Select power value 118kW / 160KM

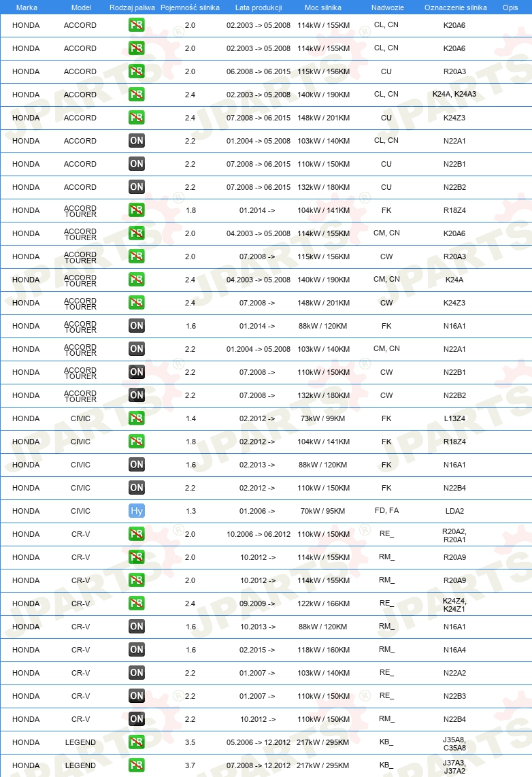323,650
